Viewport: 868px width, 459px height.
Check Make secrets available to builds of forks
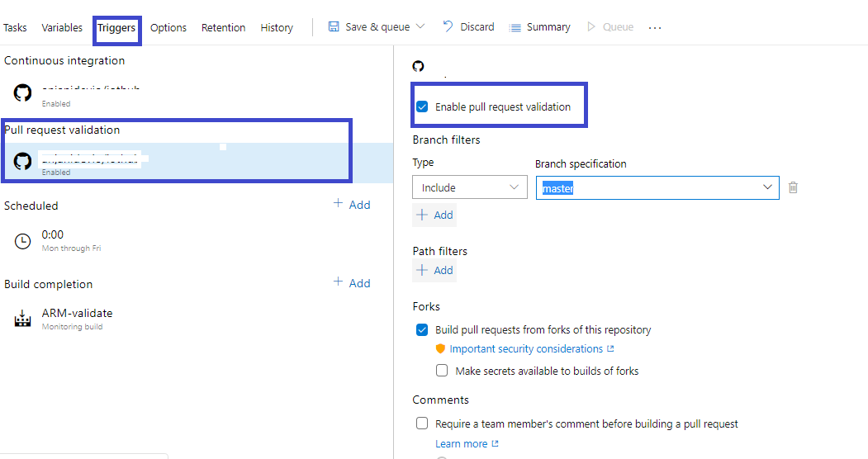coord(443,371)
